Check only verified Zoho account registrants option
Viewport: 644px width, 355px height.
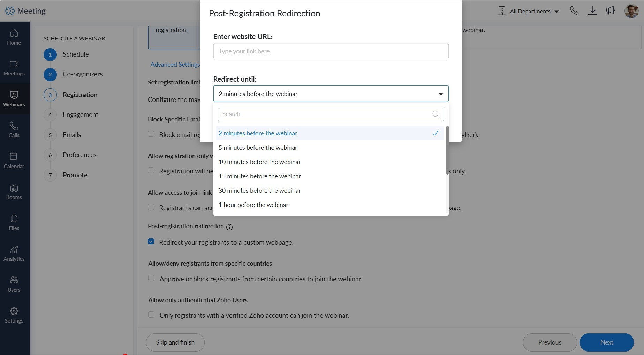point(151,315)
